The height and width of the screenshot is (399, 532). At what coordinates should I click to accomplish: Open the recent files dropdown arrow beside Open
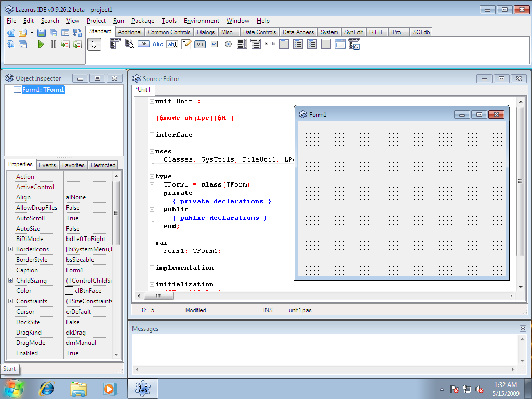32,33
